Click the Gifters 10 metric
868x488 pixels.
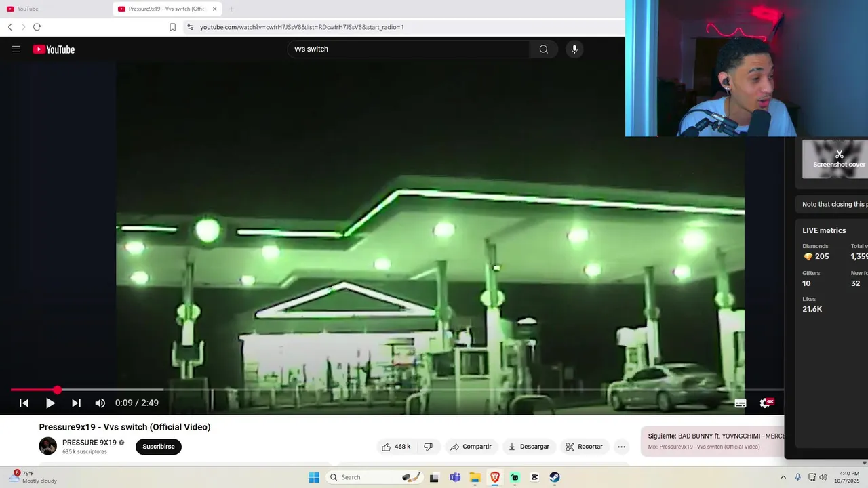(811, 279)
